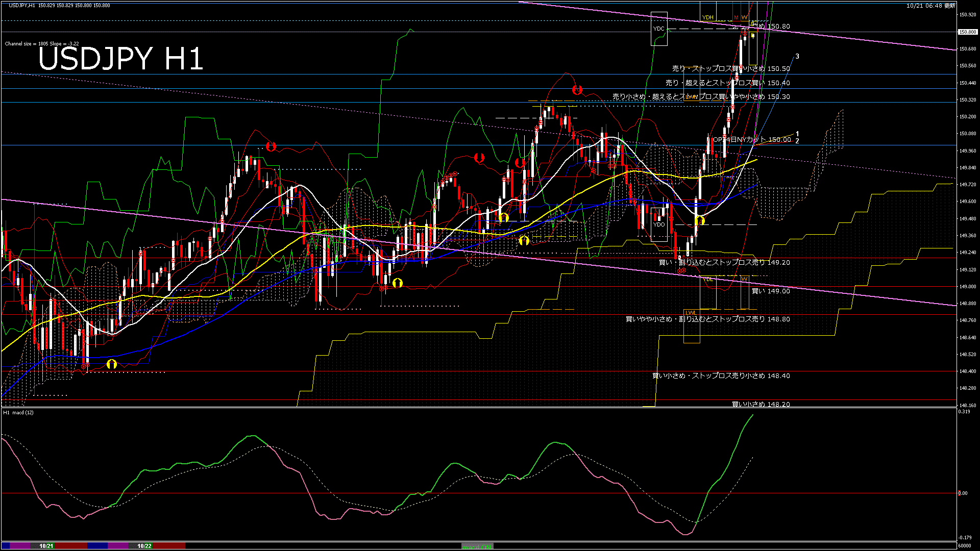Select the 10/22 date marker on timeline
This screenshot has width=980, height=551.
[x=144, y=546]
